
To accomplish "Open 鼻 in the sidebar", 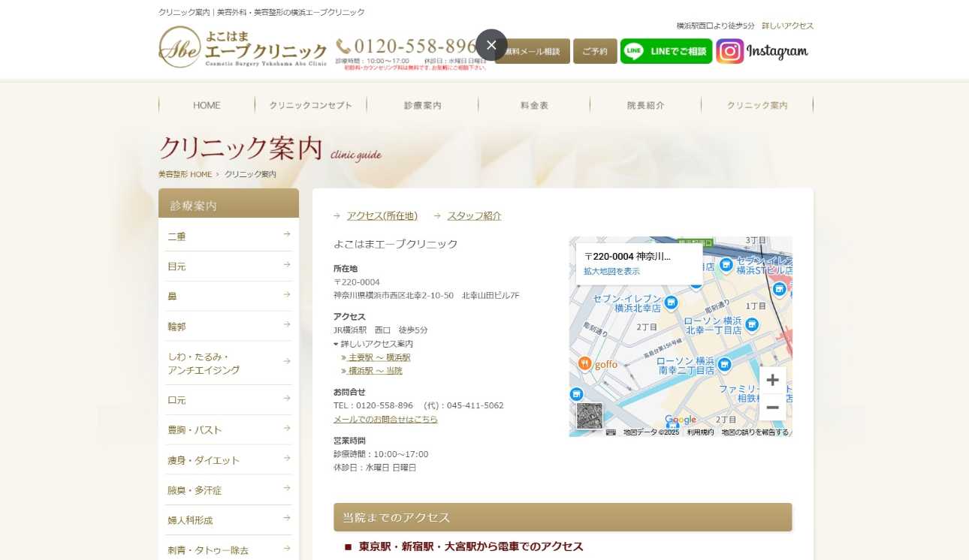I will click(228, 296).
